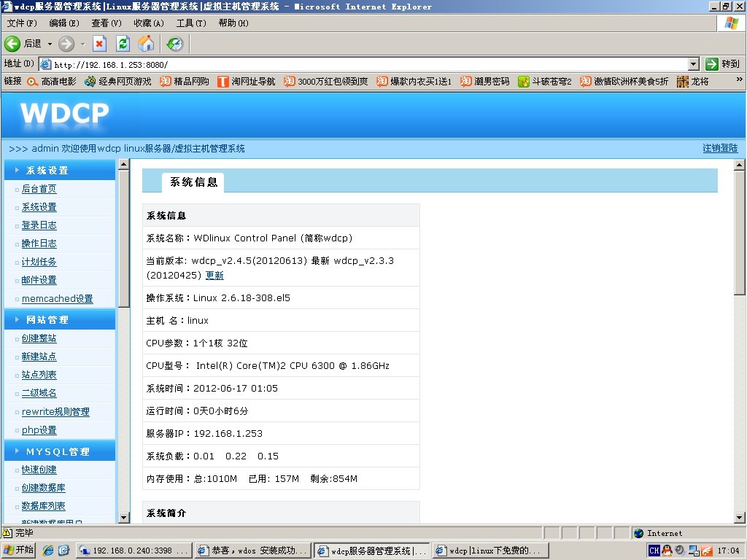Open the 爆款内衣买1送1 favorites link

(414, 82)
